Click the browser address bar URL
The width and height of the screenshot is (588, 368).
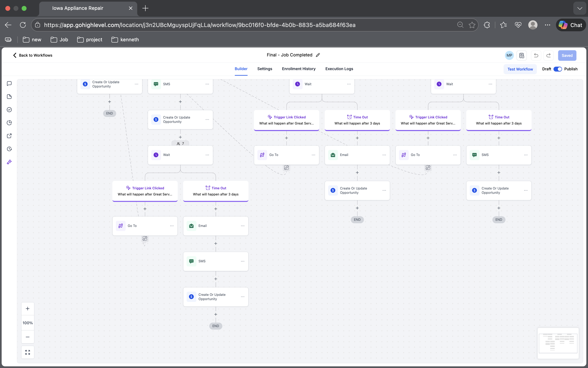click(x=200, y=25)
